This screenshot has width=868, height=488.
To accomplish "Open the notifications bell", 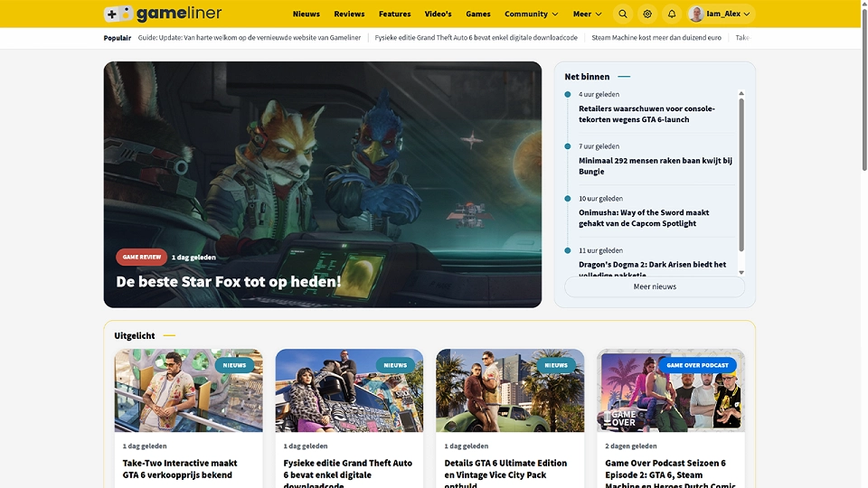I will [672, 14].
